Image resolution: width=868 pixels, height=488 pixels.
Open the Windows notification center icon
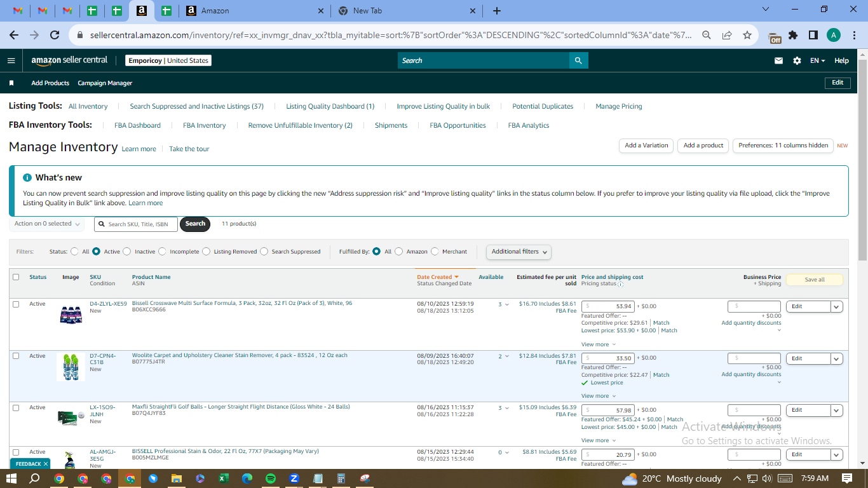coord(847,478)
